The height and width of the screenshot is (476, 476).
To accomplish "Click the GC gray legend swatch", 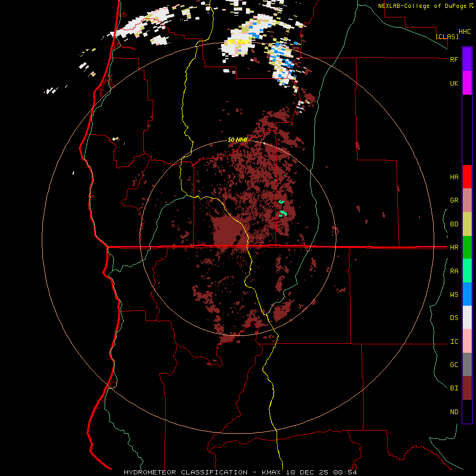I will pos(467,364).
